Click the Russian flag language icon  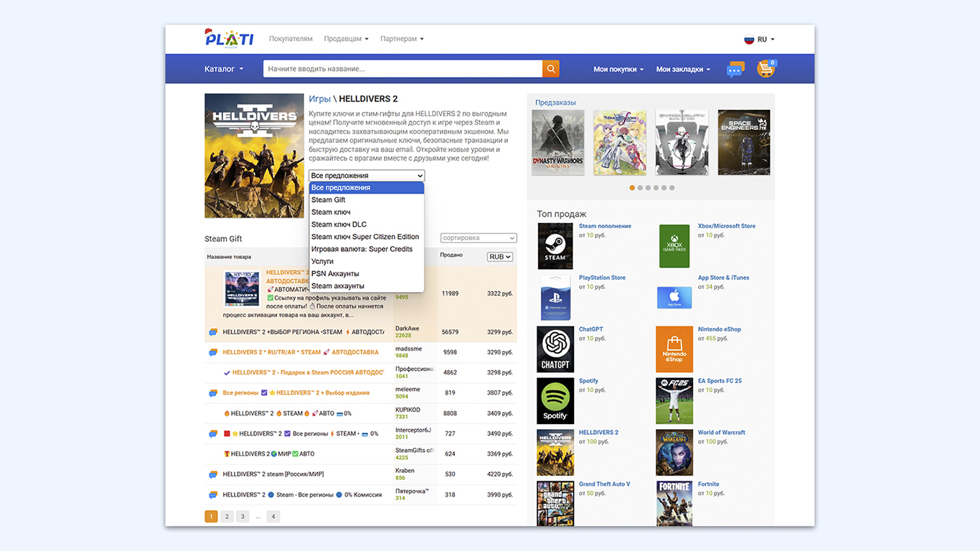[749, 39]
